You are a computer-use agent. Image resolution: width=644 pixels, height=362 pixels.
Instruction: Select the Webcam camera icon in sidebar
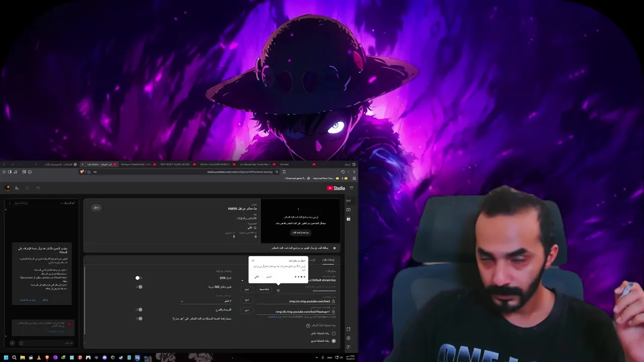tap(349, 210)
